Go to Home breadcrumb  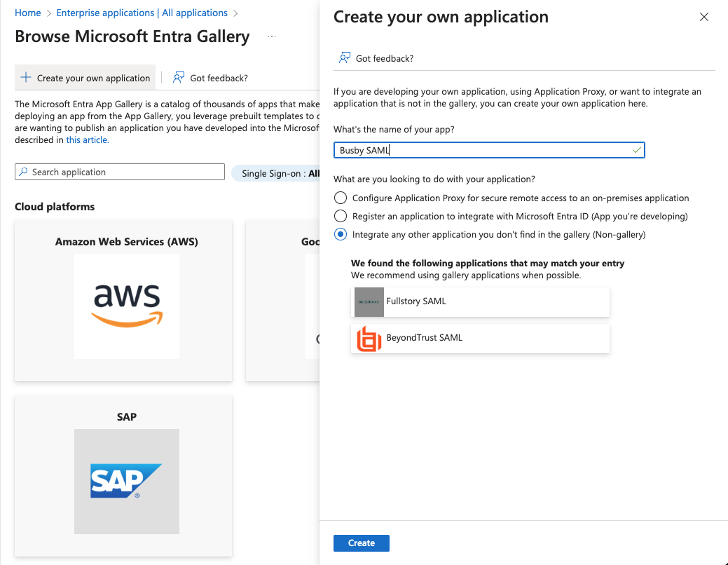click(x=28, y=13)
